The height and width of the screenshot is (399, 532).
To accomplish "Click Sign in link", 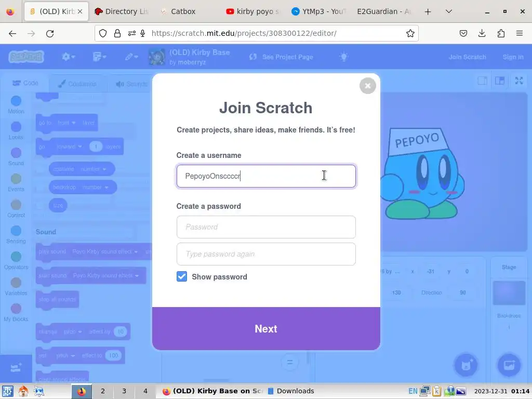I will click(x=513, y=57).
